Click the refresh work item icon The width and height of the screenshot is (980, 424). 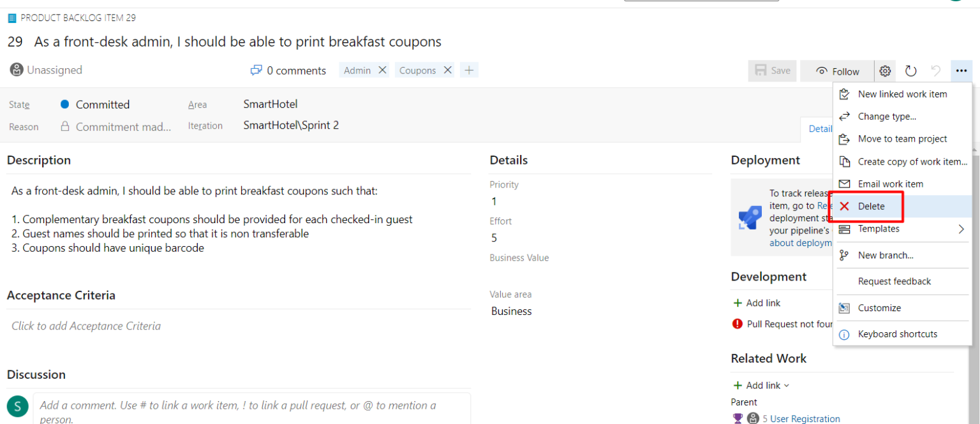(x=911, y=71)
